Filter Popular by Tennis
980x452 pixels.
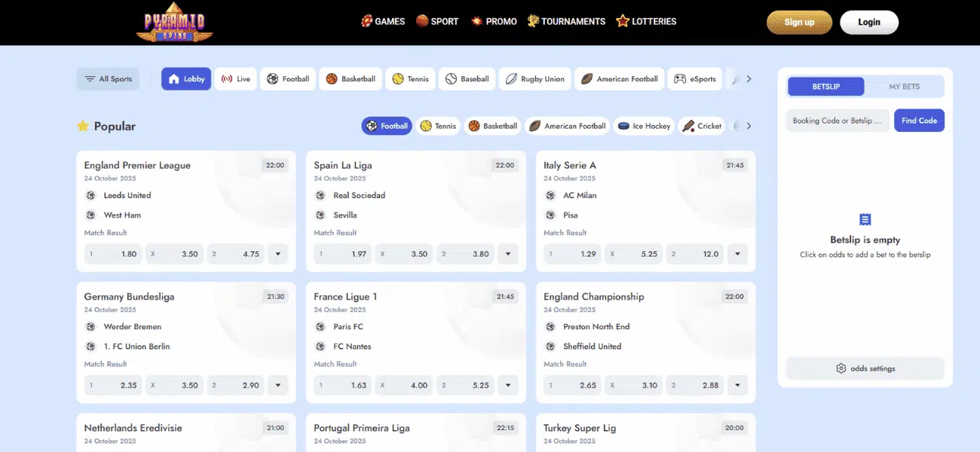pyautogui.click(x=438, y=126)
